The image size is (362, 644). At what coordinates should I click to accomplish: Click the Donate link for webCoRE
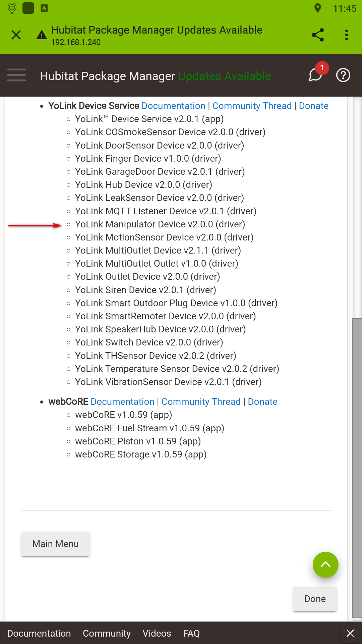[x=262, y=401]
